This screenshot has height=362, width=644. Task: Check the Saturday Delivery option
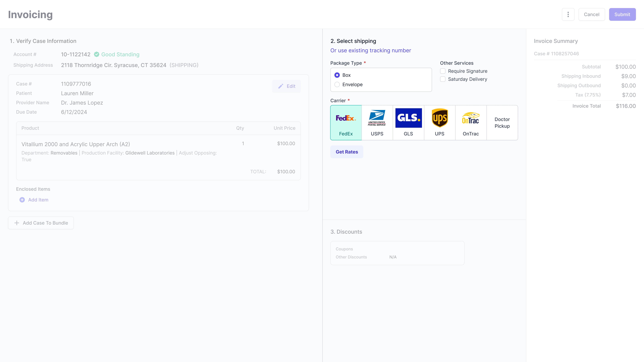tap(443, 79)
